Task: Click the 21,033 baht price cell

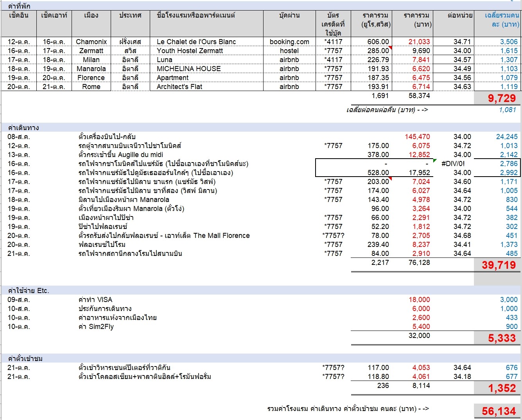Action: 412,42
